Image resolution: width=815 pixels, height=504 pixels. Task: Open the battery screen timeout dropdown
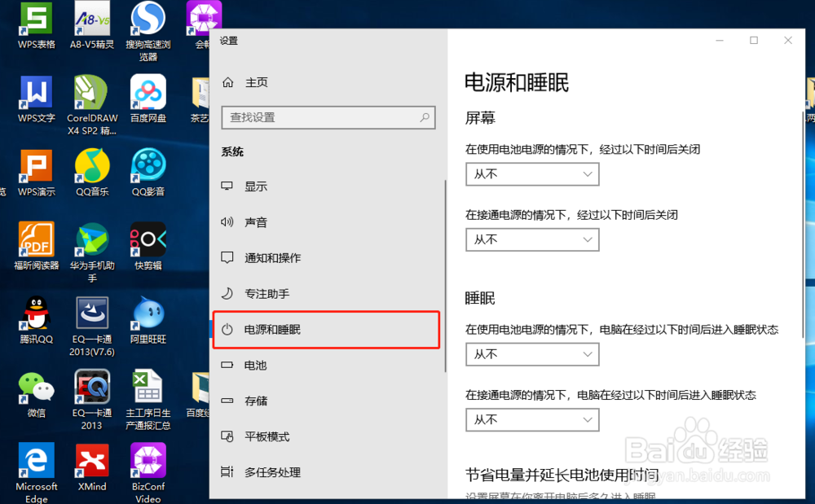pyautogui.click(x=531, y=173)
